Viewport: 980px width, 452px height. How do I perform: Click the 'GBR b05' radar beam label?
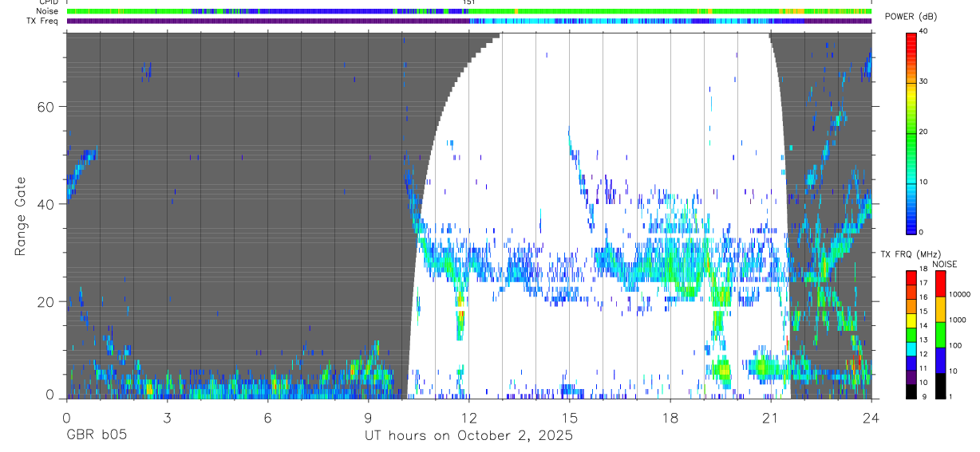pyautogui.click(x=96, y=436)
